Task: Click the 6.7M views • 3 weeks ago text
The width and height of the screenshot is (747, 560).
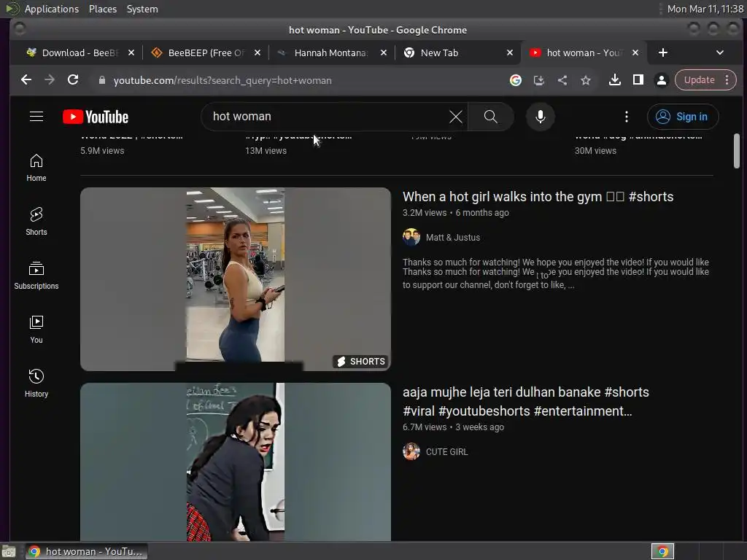Action: [x=453, y=427]
